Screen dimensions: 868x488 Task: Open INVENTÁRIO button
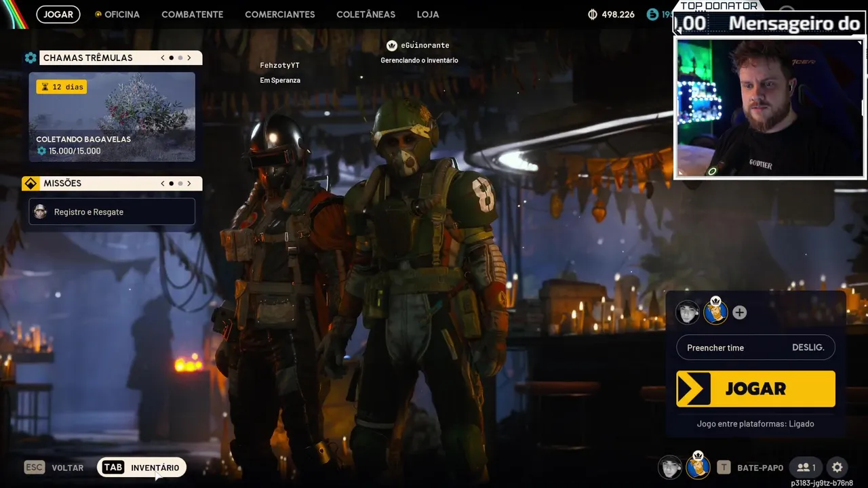pyautogui.click(x=142, y=468)
